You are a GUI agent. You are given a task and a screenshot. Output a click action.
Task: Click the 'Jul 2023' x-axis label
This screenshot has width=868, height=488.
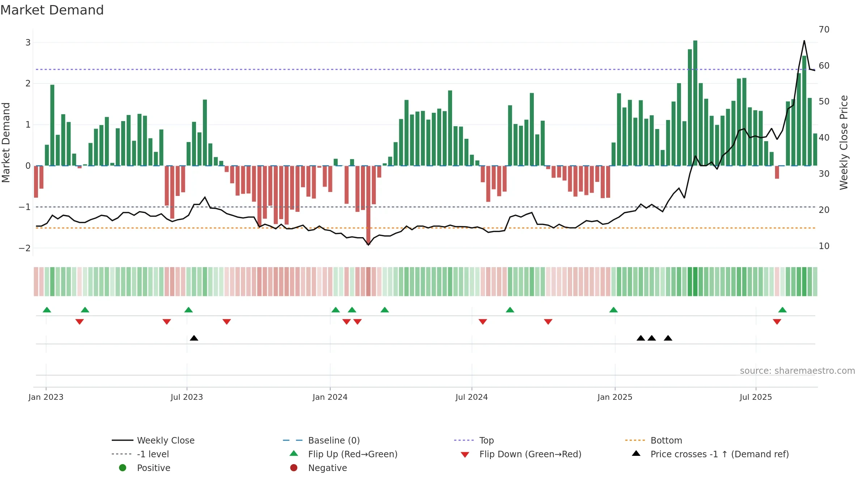pyautogui.click(x=187, y=397)
